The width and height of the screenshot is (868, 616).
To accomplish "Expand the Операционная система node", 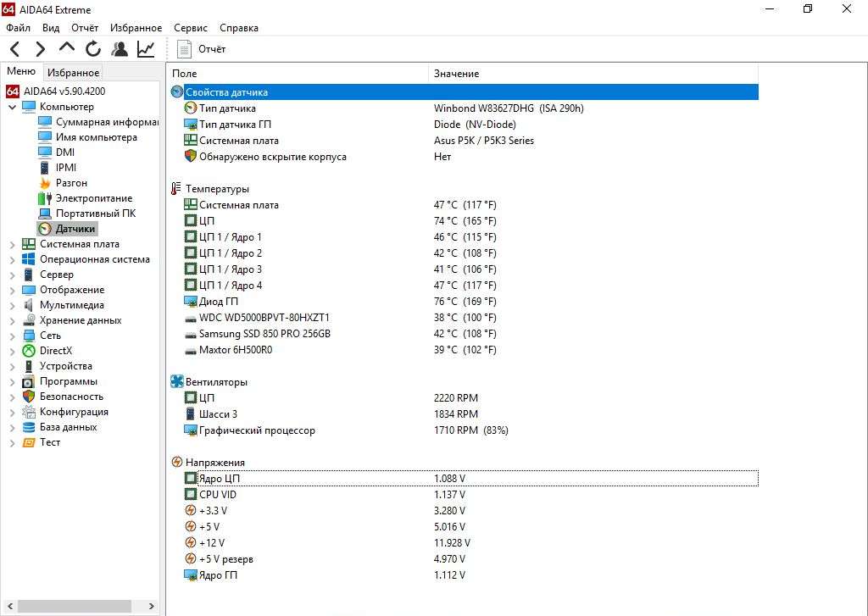I will tap(12, 259).
